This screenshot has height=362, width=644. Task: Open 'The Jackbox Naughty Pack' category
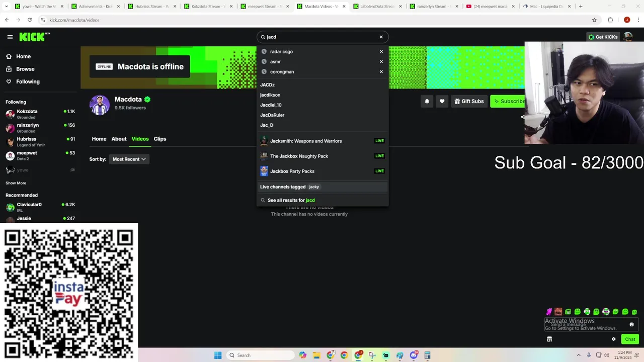tap(322, 156)
